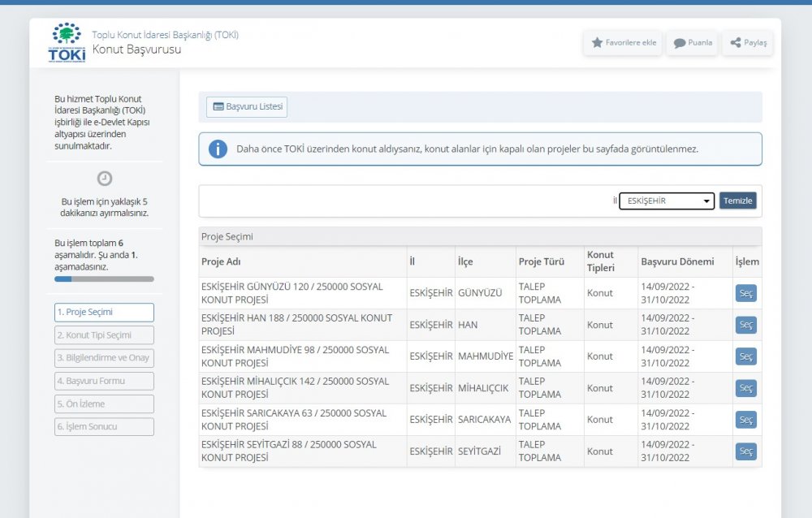Open Başvuru Listesi
Viewport: 812px width, 518px height.
247,106
